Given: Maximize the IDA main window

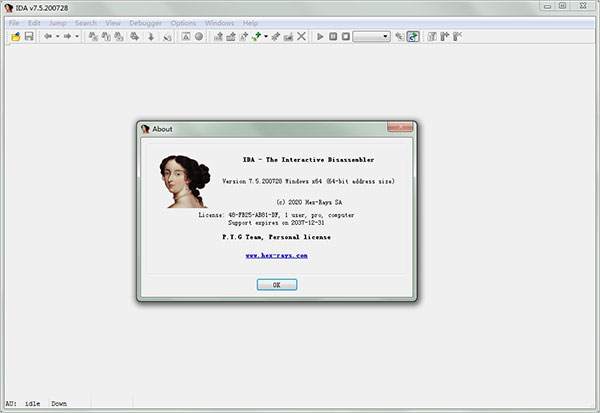Looking at the screenshot, I should click(562, 6).
